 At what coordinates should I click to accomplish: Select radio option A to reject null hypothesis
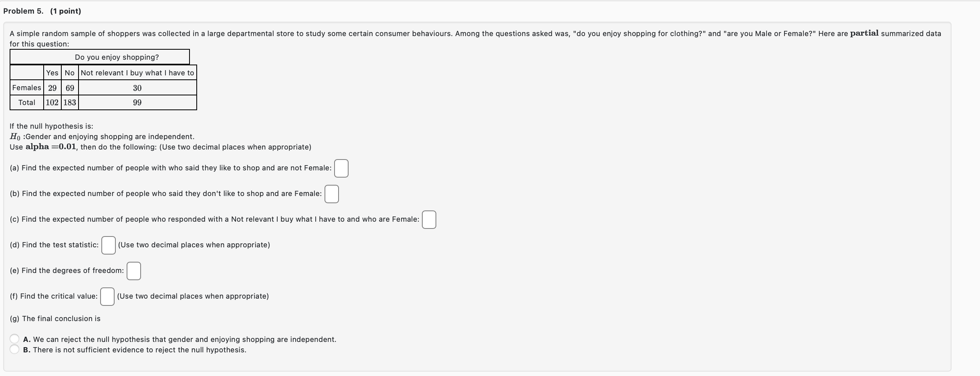tap(14, 339)
